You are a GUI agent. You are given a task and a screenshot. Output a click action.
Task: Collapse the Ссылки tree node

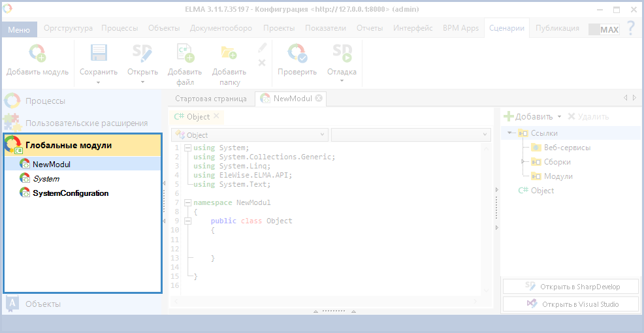tap(509, 133)
